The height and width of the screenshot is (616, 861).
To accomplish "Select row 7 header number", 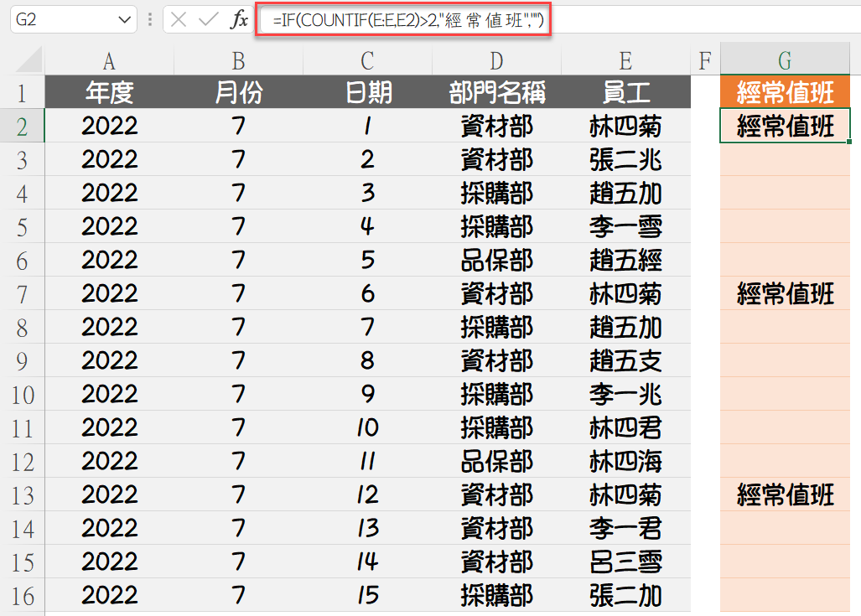I will [x=22, y=293].
